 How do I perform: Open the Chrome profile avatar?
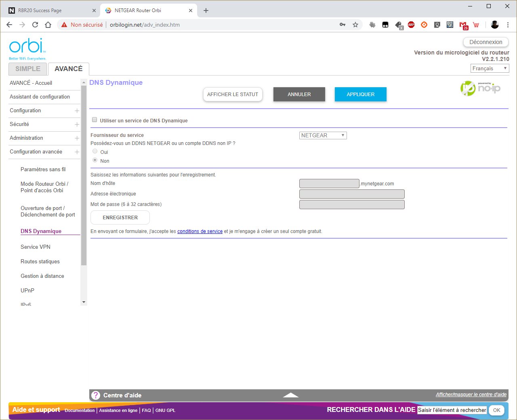click(495, 25)
